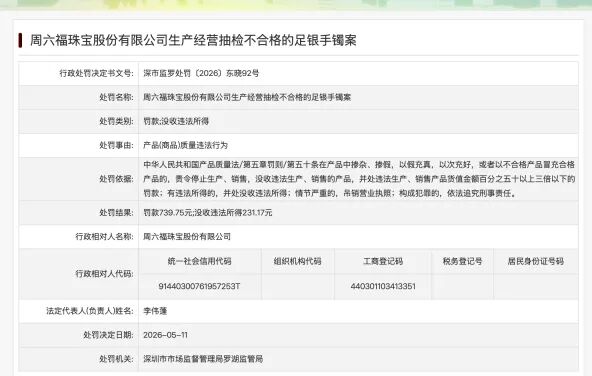Screen dimensions: 592x376
Task: Click the 处罚决定日期 label
Action: (108, 335)
